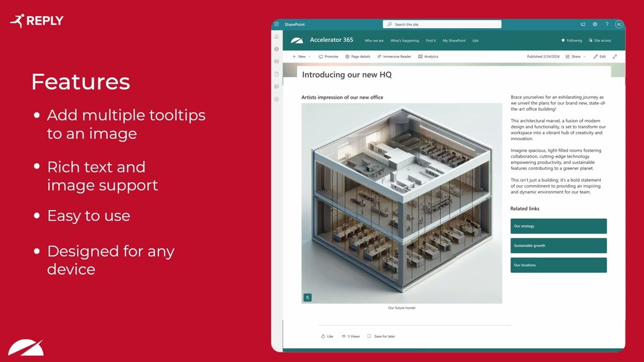Click the Accelerator 365 site title
644x362 pixels.
tap(332, 40)
